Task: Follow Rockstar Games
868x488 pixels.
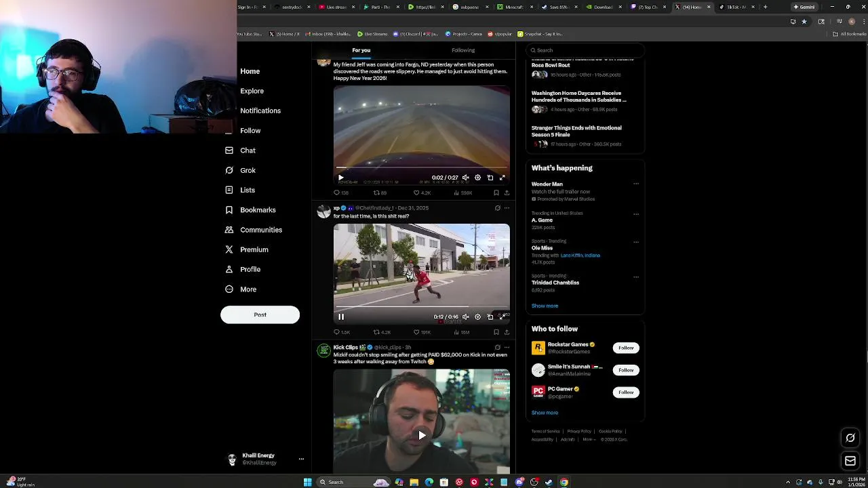Action: coord(626,348)
